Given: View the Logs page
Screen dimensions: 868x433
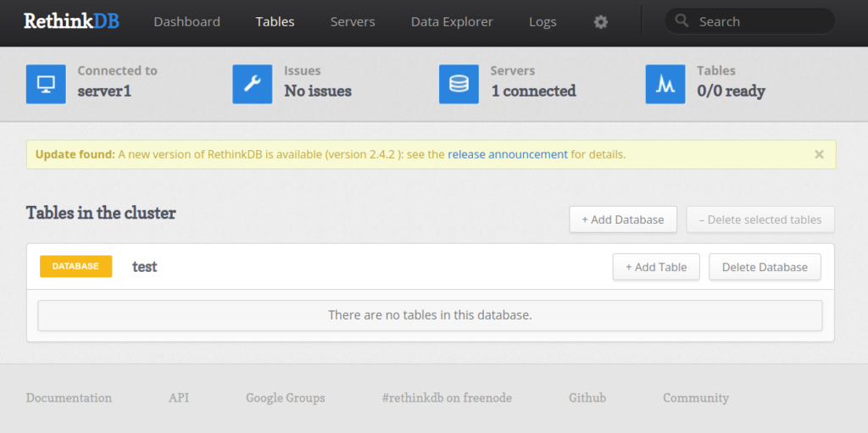Looking at the screenshot, I should pos(542,22).
